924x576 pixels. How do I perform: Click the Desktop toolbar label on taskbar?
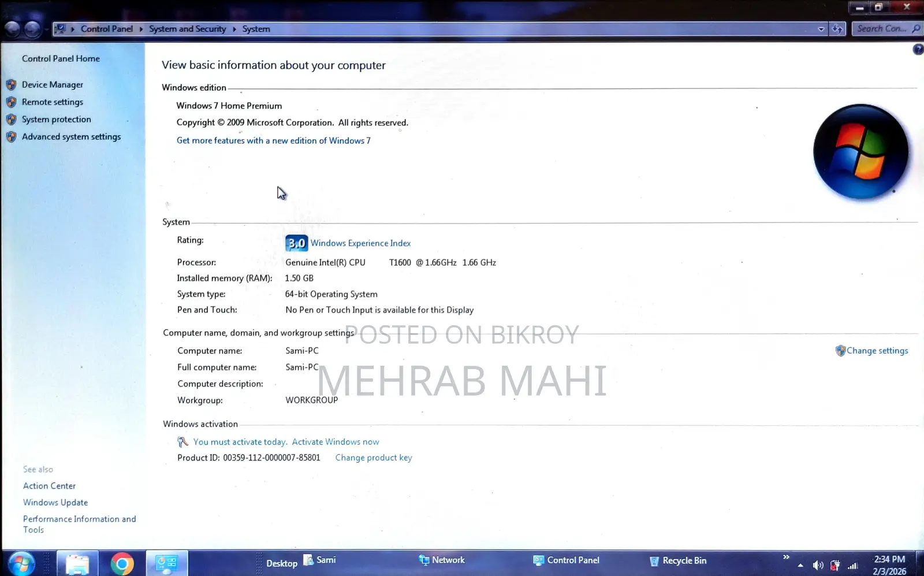(282, 563)
